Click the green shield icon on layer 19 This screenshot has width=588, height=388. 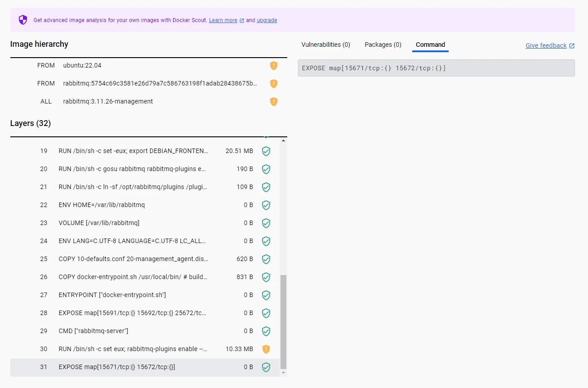(266, 151)
